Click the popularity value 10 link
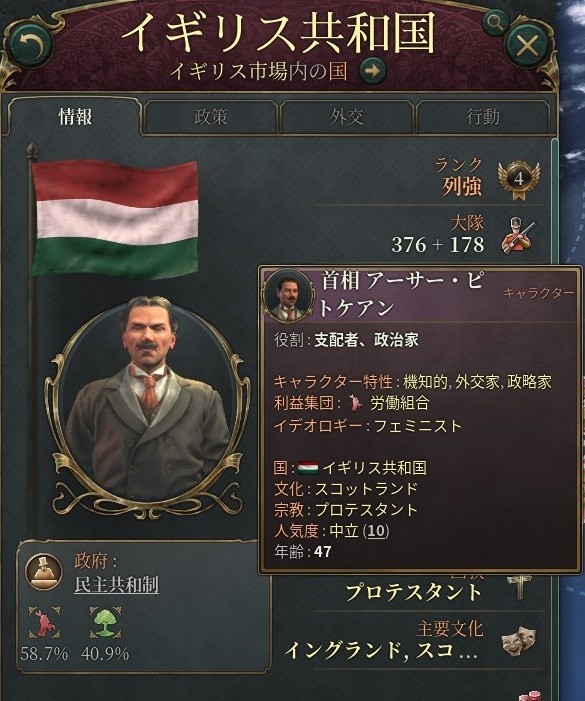The width and height of the screenshot is (585, 701). 377,531
